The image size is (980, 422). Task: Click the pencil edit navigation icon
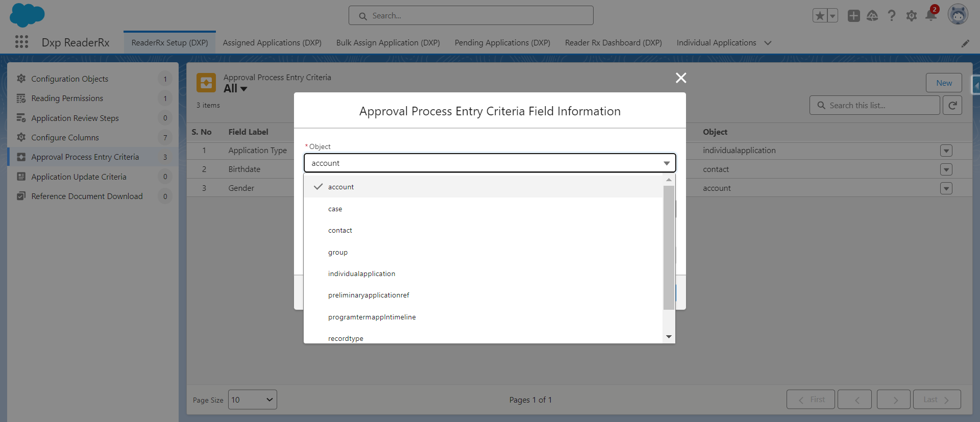pyautogui.click(x=965, y=43)
